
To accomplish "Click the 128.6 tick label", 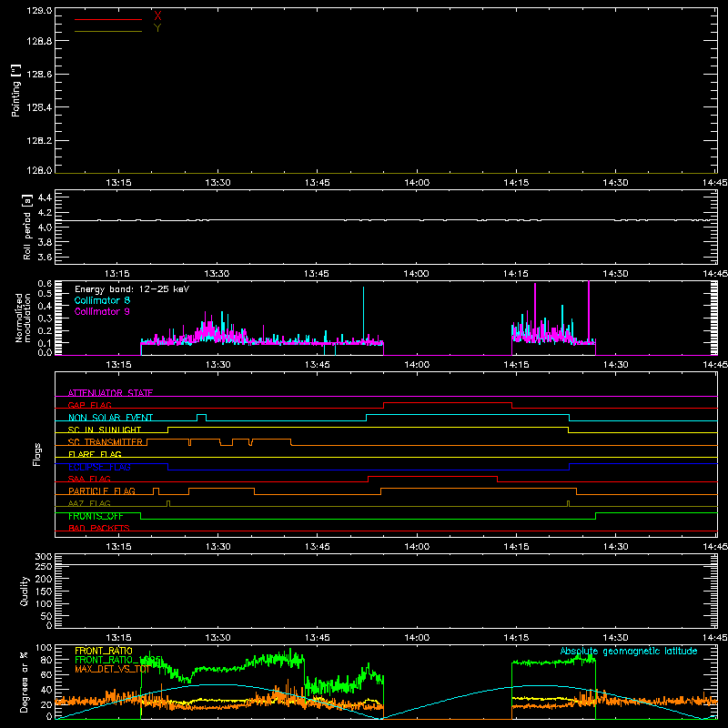I will (39, 75).
